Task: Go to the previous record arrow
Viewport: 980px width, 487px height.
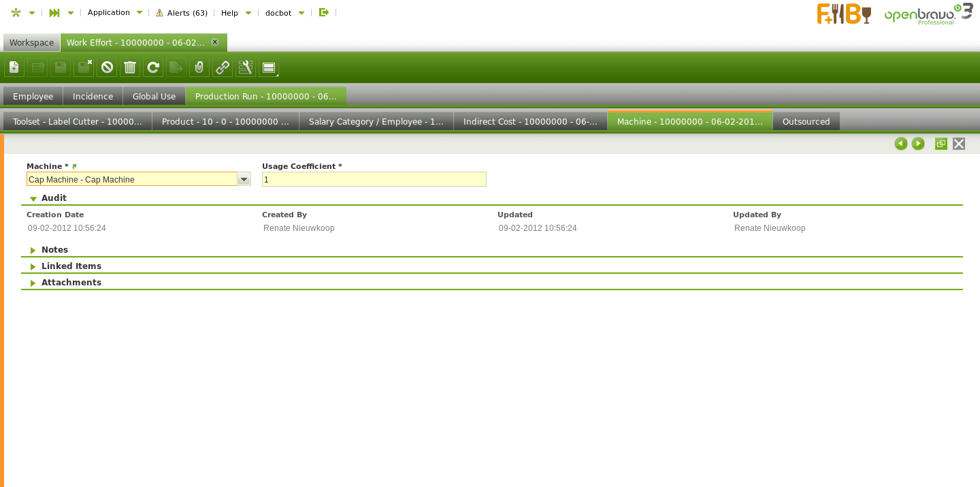Action: tap(901, 144)
